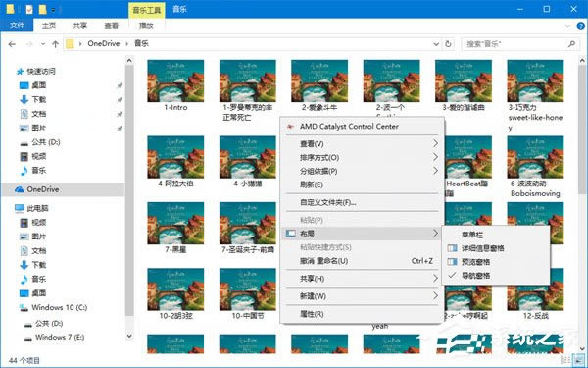Viewport: 588px width, 368px height.
Task: Click the folder icon inside address bar
Action: pos(70,44)
